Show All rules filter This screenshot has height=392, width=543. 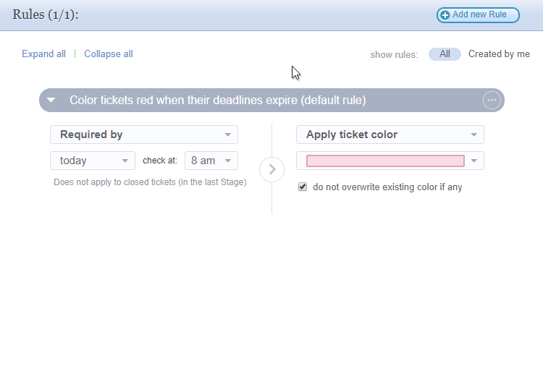(x=445, y=54)
